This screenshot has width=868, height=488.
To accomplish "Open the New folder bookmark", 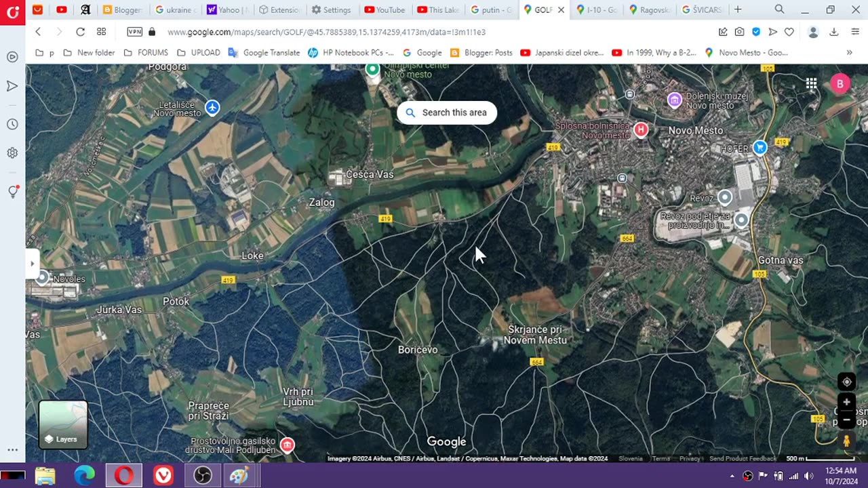I will (x=89, y=52).
